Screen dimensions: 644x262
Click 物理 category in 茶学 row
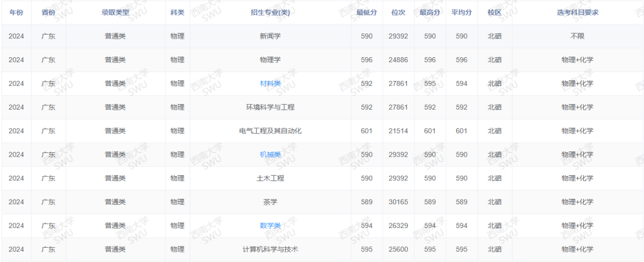[x=178, y=202]
